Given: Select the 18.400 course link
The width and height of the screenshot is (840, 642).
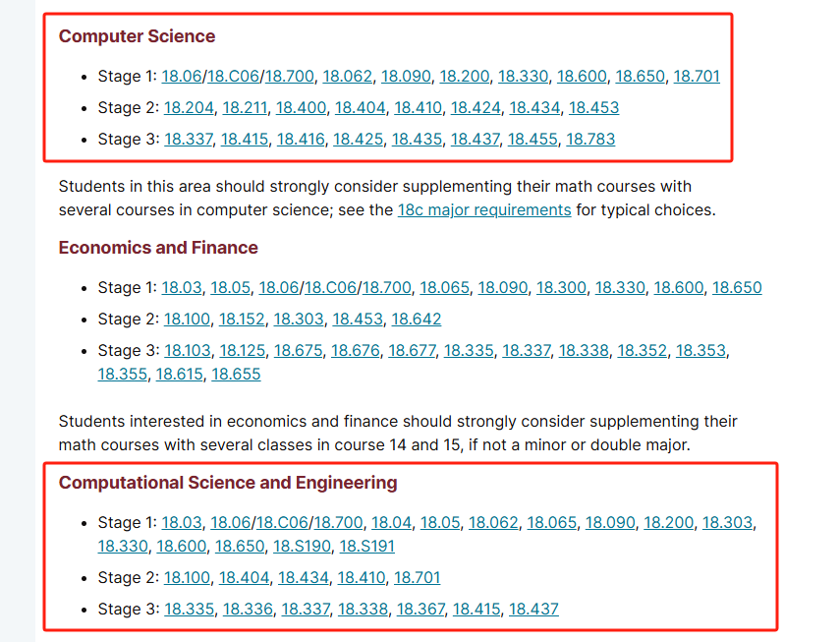Looking at the screenshot, I should 301,107.
